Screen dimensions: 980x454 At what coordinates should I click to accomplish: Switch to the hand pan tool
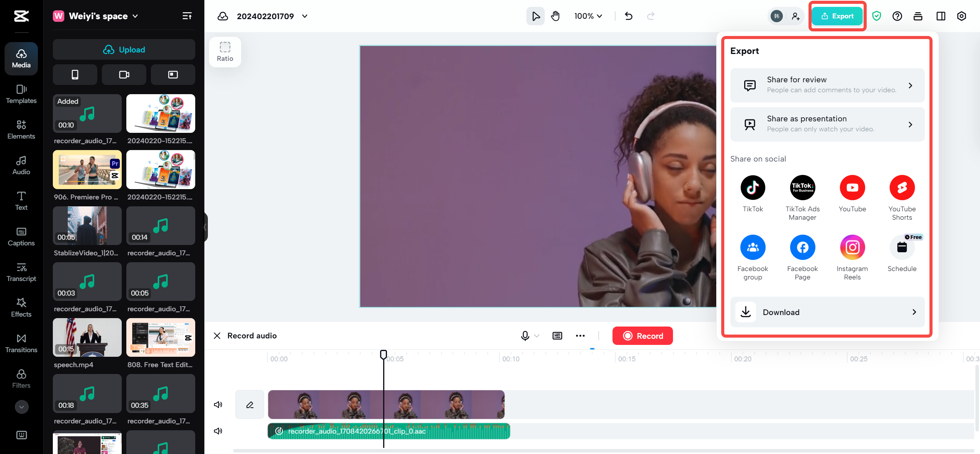point(555,16)
